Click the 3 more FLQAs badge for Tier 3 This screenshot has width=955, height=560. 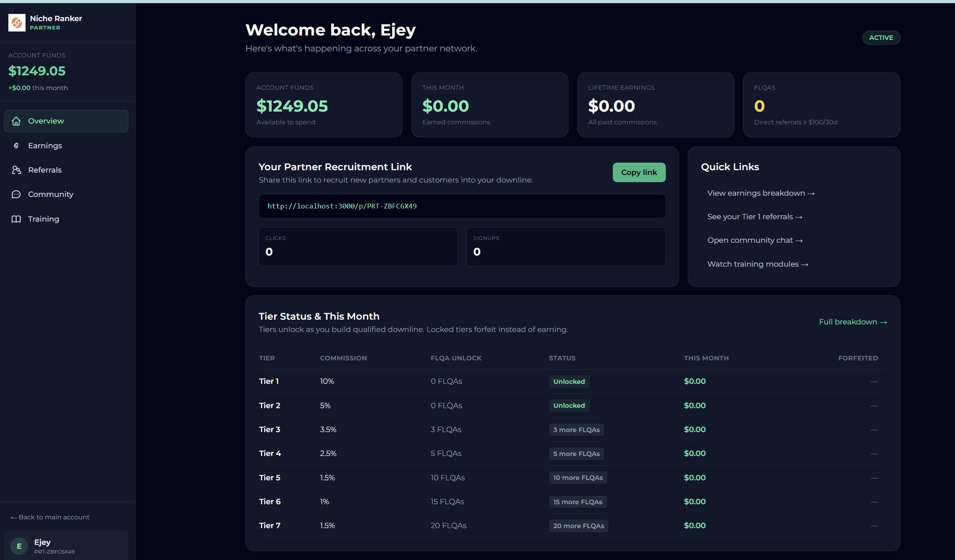[x=576, y=430]
